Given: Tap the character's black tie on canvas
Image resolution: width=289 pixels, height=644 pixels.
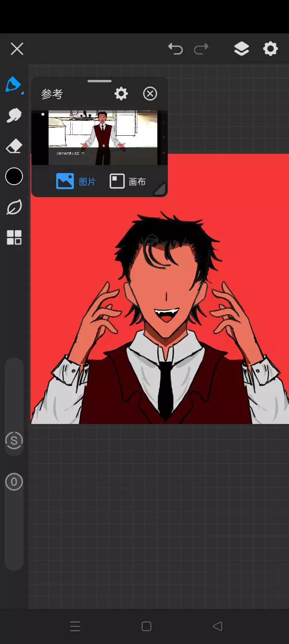Looking at the screenshot, I should pyautogui.click(x=165, y=389).
